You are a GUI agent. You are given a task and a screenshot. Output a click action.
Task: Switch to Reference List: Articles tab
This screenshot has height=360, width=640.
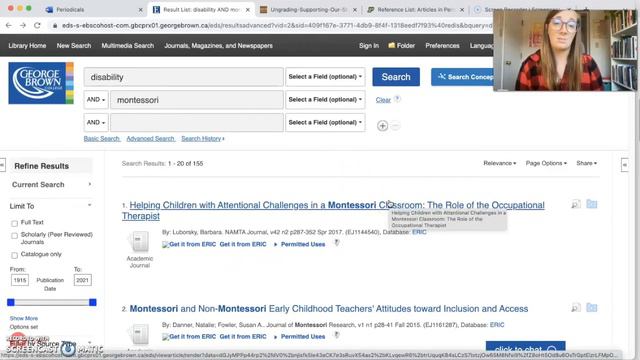coord(416,9)
